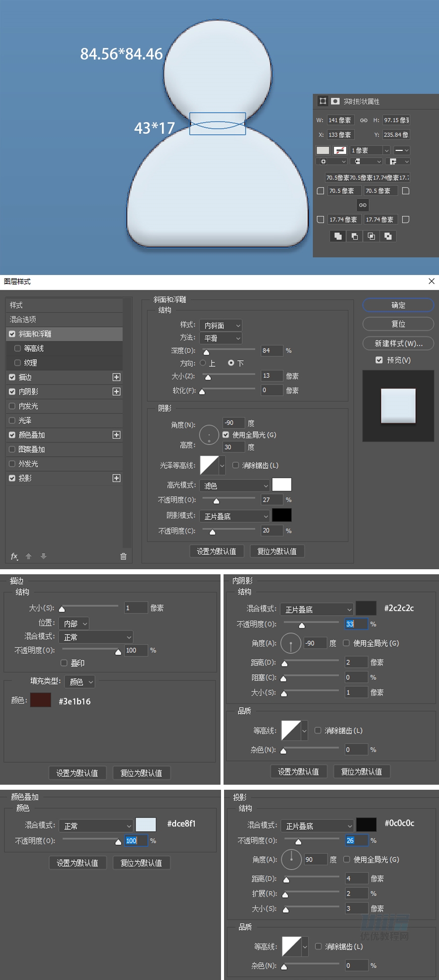Open the stroke 位置 dropdown showing 内部
Viewport: 439px width, 980px height.
tap(74, 624)
